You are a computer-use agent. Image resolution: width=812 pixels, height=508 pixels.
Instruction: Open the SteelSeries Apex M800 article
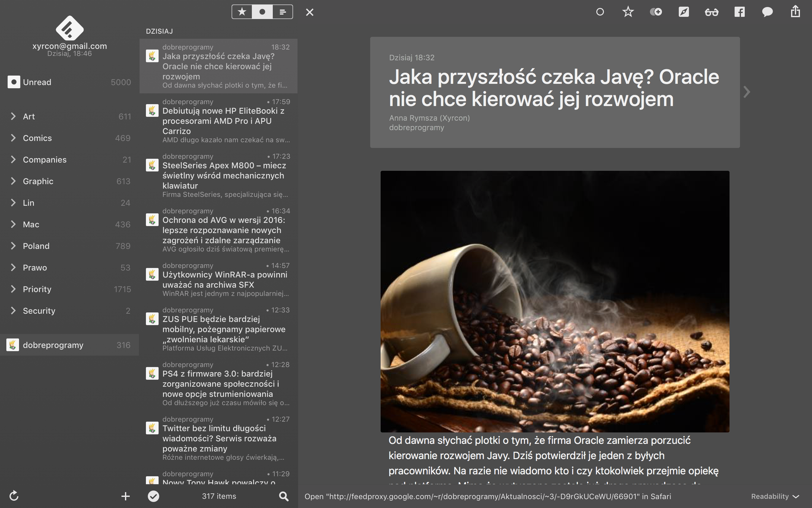[219, 175]
